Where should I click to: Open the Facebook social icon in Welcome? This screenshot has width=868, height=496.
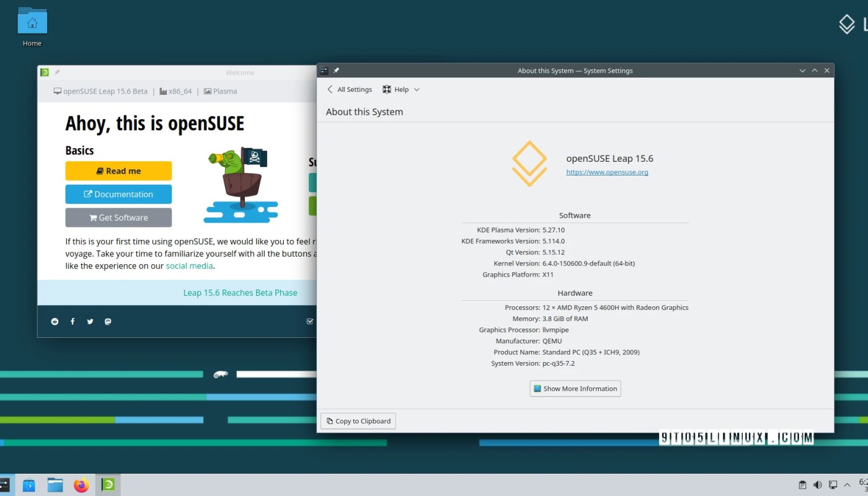click(73, 321)
